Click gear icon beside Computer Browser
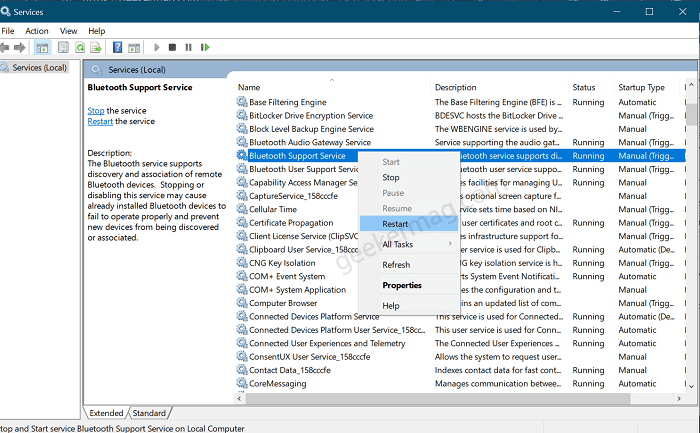Image resolution: width=700 pixels, height=433 pixels. 242,303
